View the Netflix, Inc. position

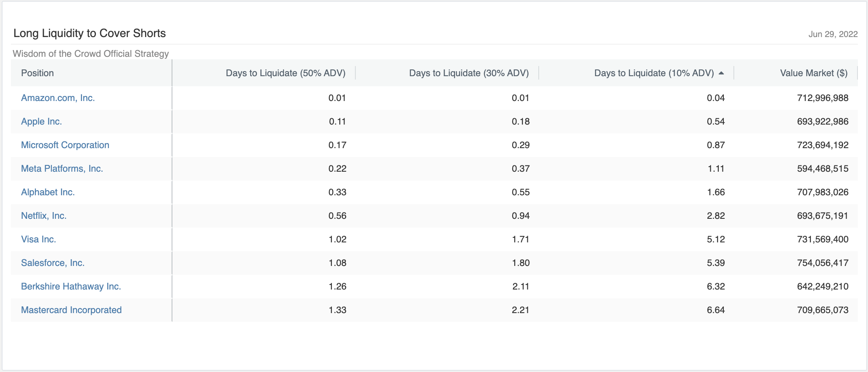coord(44,216)
